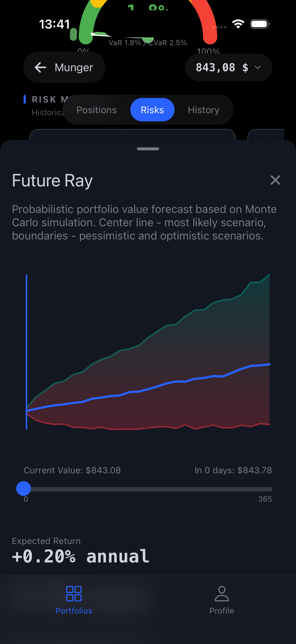Tap the Expected Return +0.20% annual value
The width and height of the screenshot is (296, 644).
[80, 557]
